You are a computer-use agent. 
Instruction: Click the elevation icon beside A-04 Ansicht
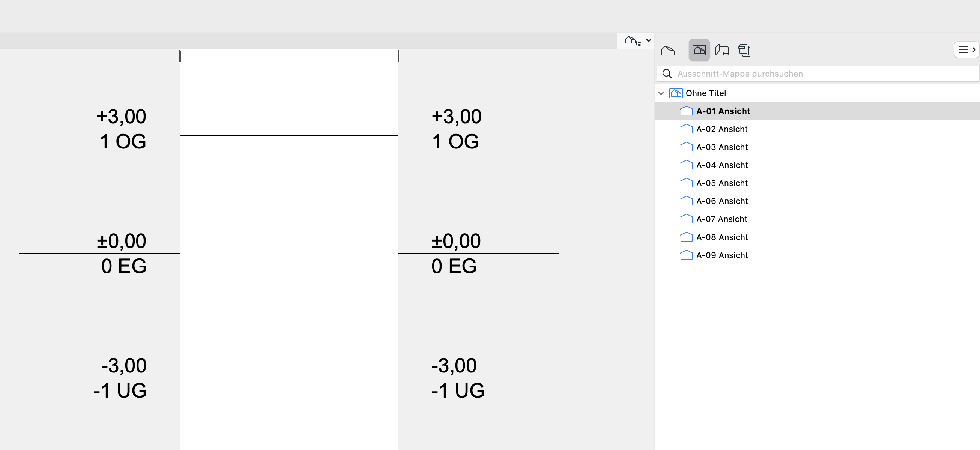click(686, 165)
